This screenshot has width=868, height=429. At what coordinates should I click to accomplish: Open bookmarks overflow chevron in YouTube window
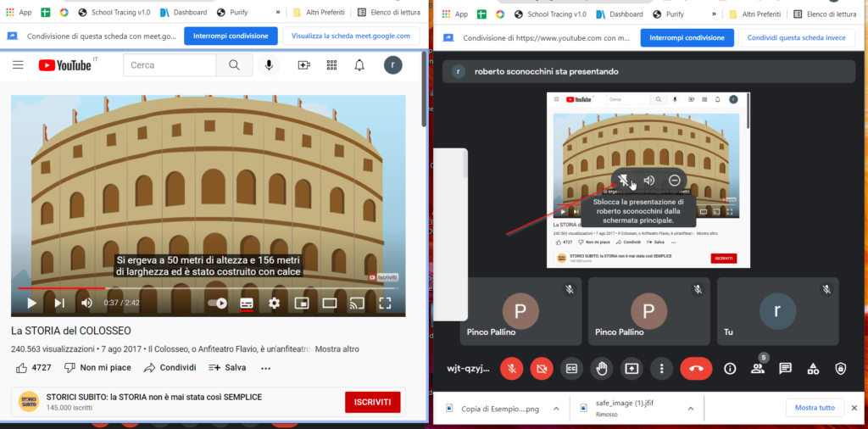pos(278,12)
